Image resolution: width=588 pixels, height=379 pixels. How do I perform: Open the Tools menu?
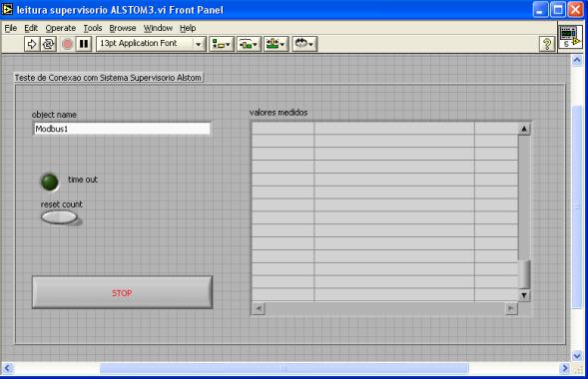[x=93, y=28]
